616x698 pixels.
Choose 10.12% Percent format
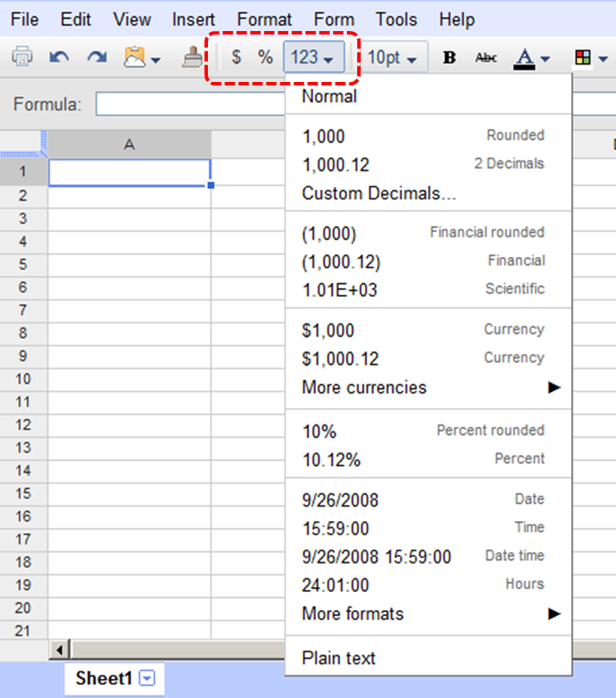click(428, 459)
